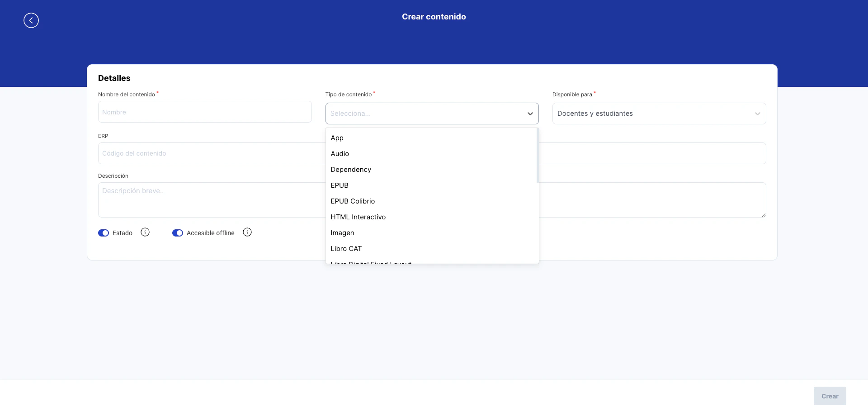868x412 pixels.
Task: Click the back arrow icon at top left
Action: pyautogui.click(x=31, y=20)
